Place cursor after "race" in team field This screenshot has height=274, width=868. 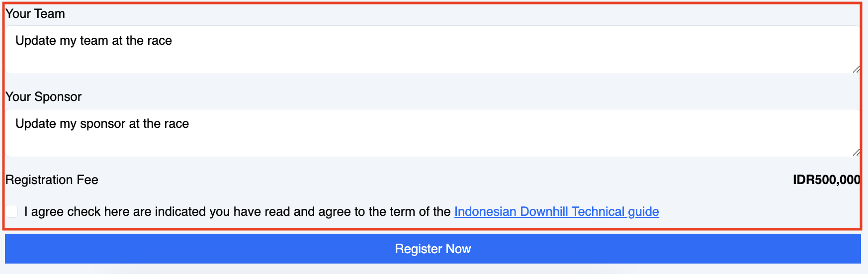[x=173, y=41]
